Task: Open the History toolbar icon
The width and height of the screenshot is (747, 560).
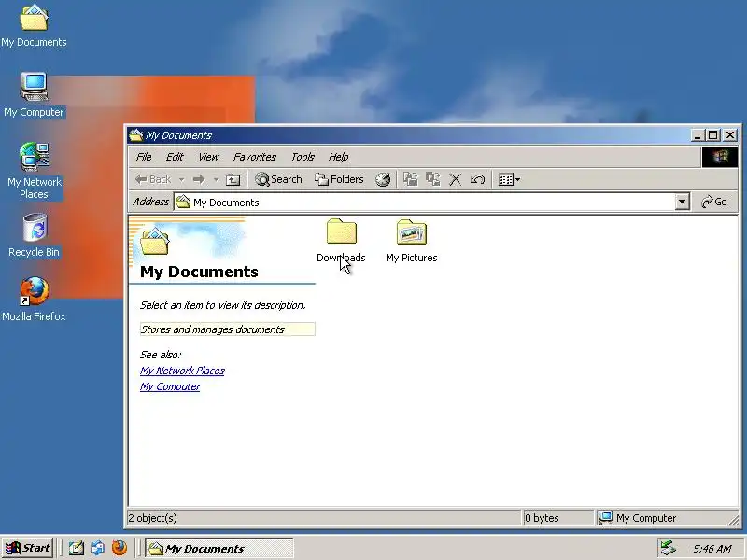Action: pyautogui.click(x=383, y=179)
